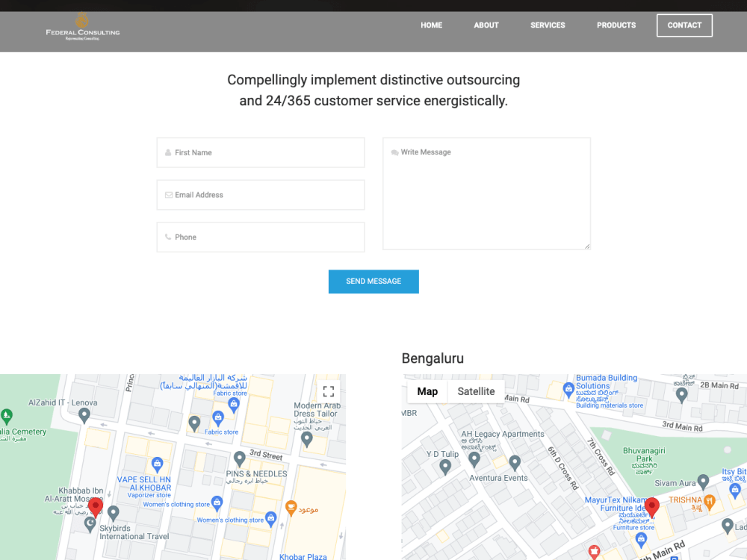Screen dimensions: 747x560
Task: Submit with the SEND MESSAGE button
Action: pos(373,281)
